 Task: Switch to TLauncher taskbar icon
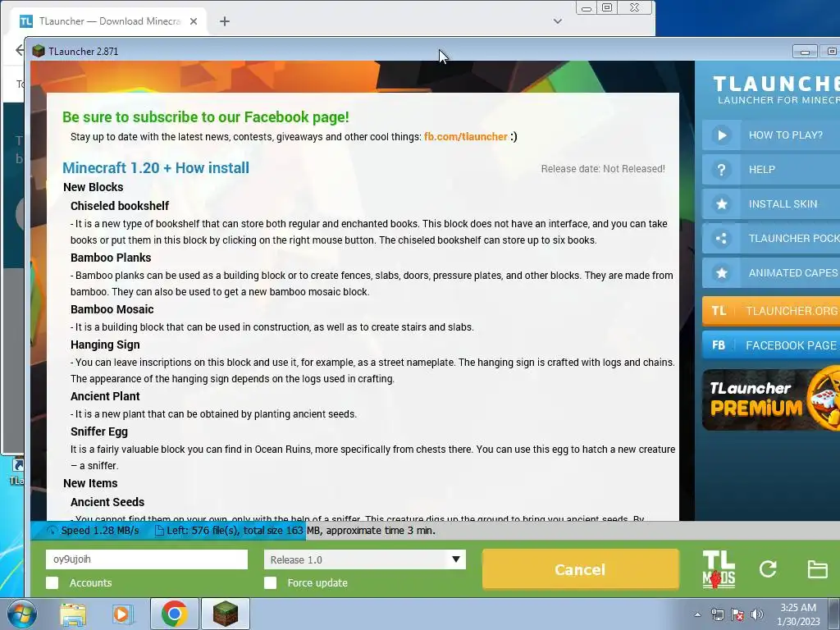tap(225, 614)
